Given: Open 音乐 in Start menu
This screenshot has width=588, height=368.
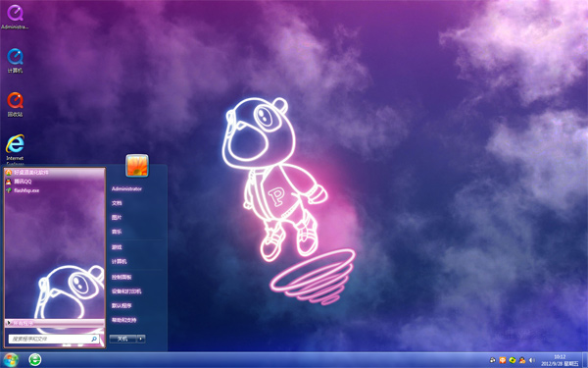Looking at the screenshot, I should 117,232.
